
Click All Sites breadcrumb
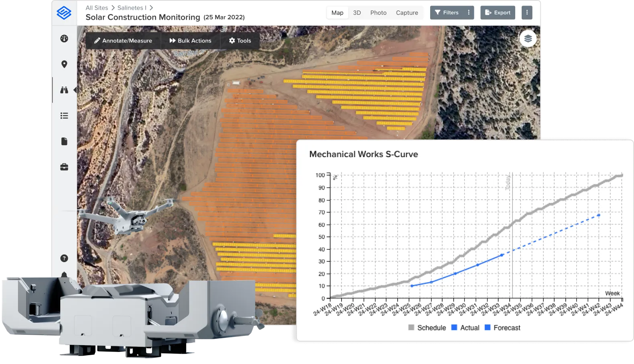(97, 8)
